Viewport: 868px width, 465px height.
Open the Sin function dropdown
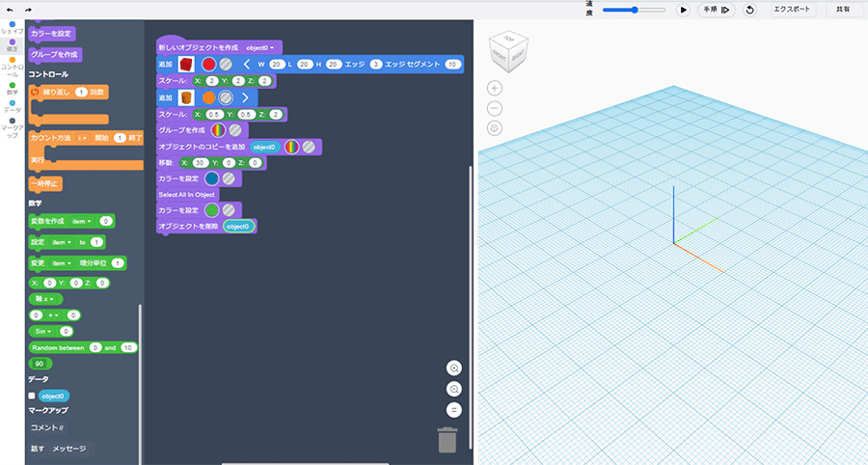click(x=41, y=331)
